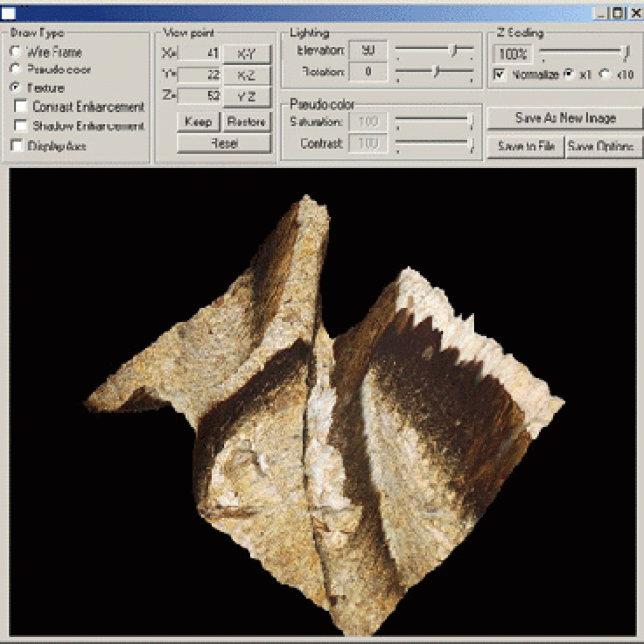Open the Save Options dialog

tap(604, 147)
